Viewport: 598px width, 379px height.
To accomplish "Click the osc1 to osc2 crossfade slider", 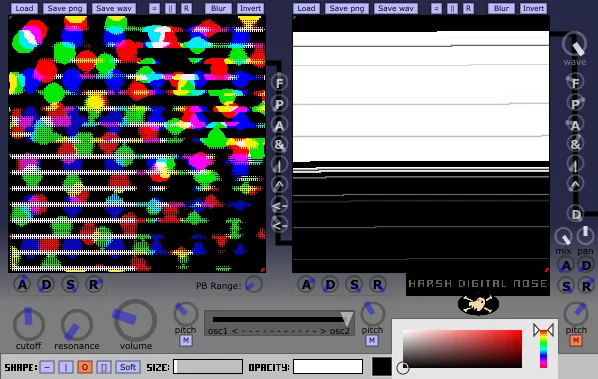I will [x=279, y=322].
